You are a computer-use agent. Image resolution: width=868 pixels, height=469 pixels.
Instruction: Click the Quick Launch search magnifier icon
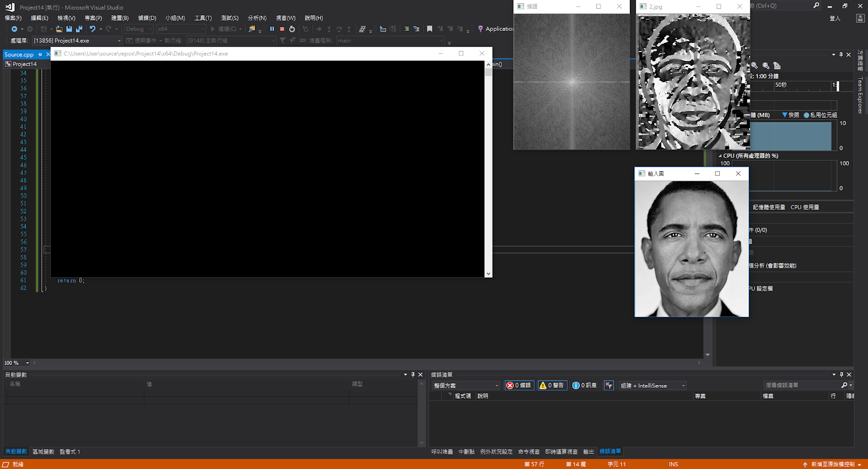coord(816,5)
